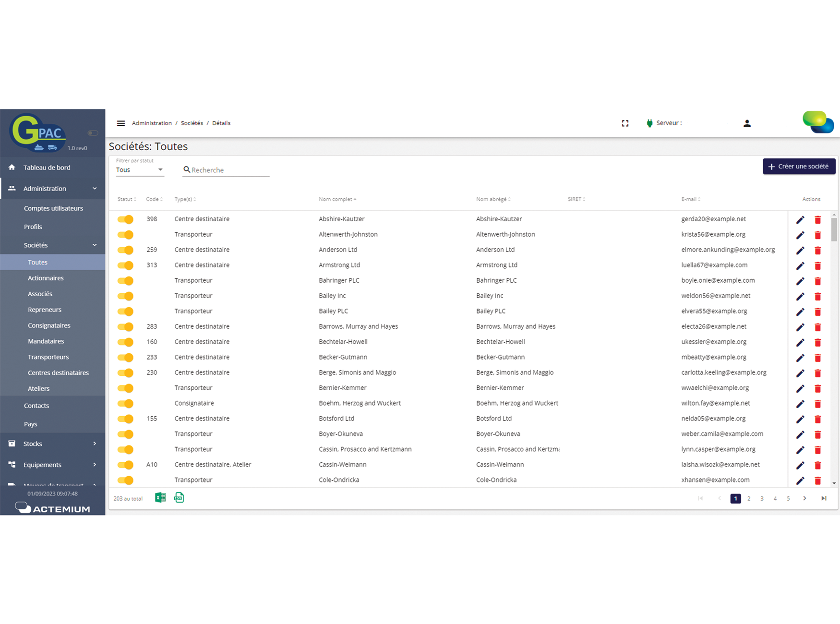Image resolution: width=840 pixels, height=624 pixels.
Task: Sort table by Code column
Action: 154,199
